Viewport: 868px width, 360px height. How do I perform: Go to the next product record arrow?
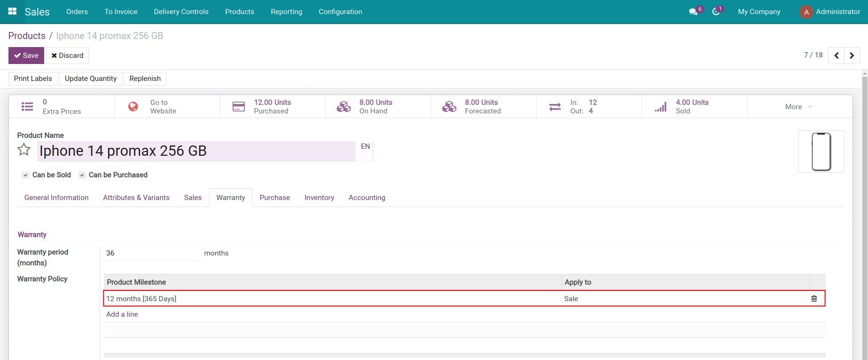852,56
